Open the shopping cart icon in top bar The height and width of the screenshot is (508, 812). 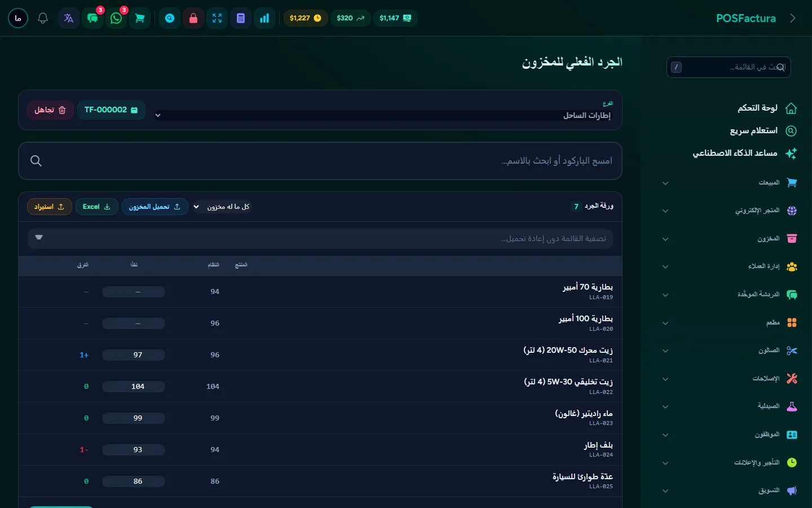[140, 18]
